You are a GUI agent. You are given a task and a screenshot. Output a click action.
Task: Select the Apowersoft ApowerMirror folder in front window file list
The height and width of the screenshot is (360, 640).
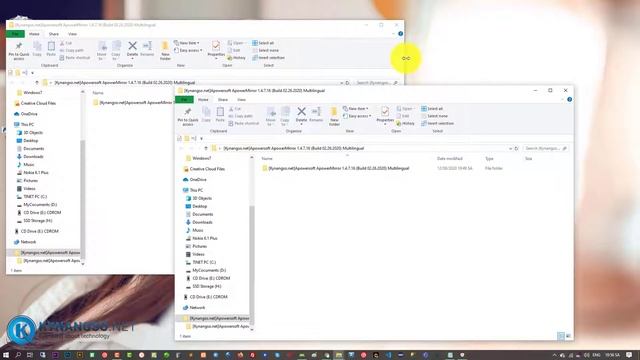tap(335, 168)
